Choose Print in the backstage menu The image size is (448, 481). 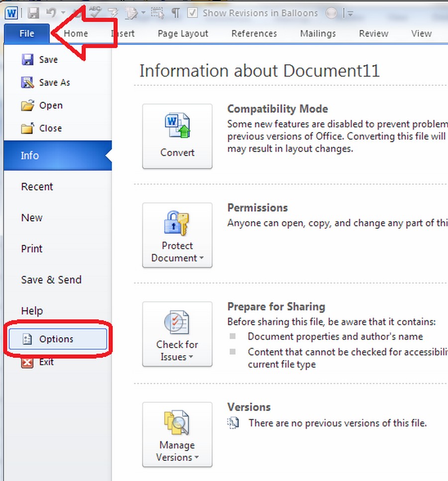tap(32, 249)
